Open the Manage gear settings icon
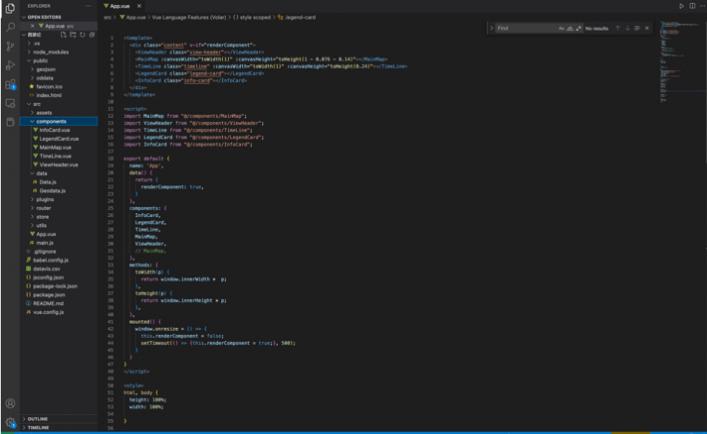 click(x=10, y=423)
